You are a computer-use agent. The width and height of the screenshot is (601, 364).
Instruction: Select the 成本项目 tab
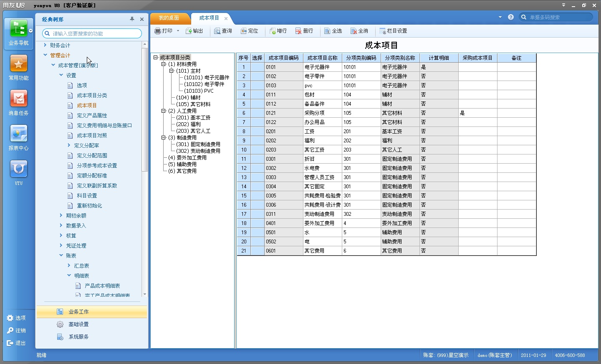(x=209, y=18)
